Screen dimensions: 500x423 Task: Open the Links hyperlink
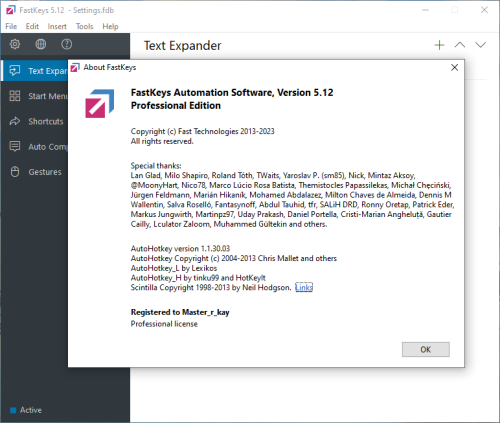pyautogui.click(x=304, y=287)
